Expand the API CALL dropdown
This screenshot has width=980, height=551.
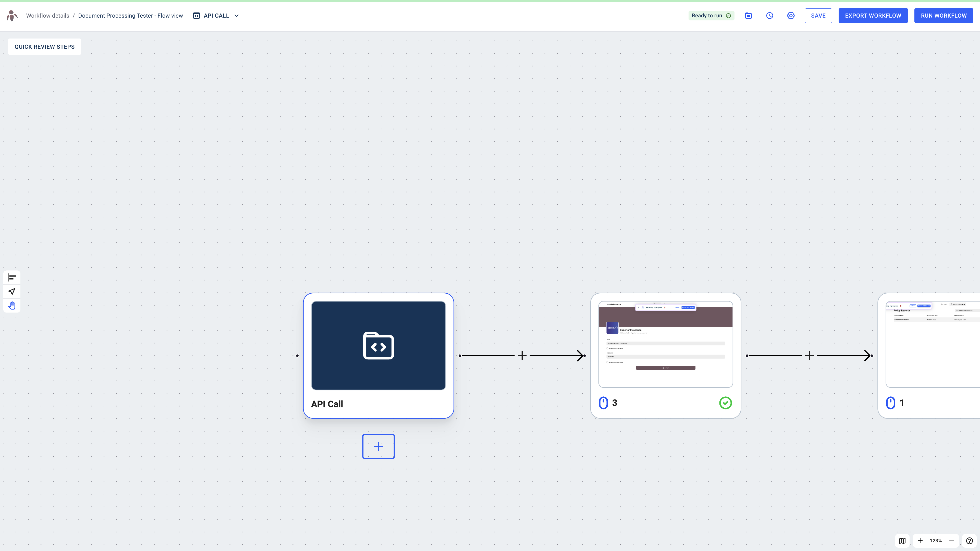tap(237, 16)
